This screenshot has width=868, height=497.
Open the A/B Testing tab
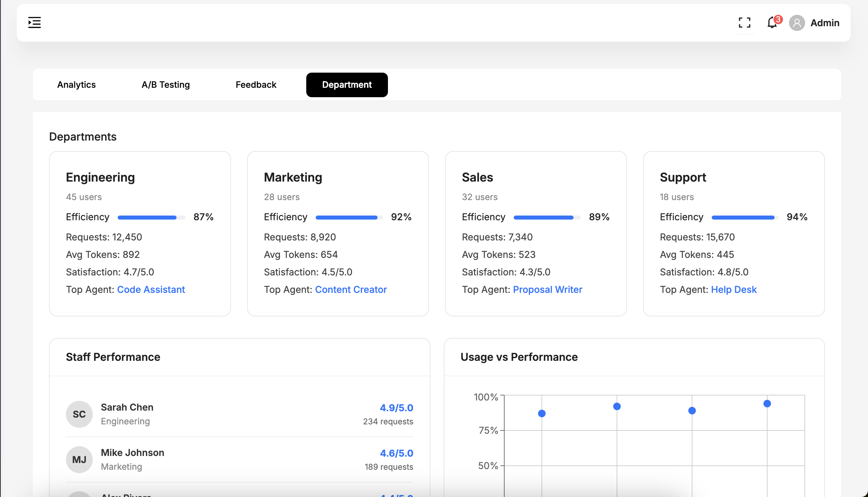pos(165,85)
